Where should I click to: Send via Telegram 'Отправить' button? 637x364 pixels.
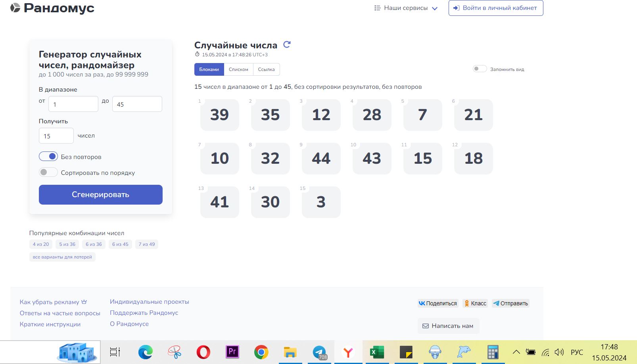pos(510,303)
